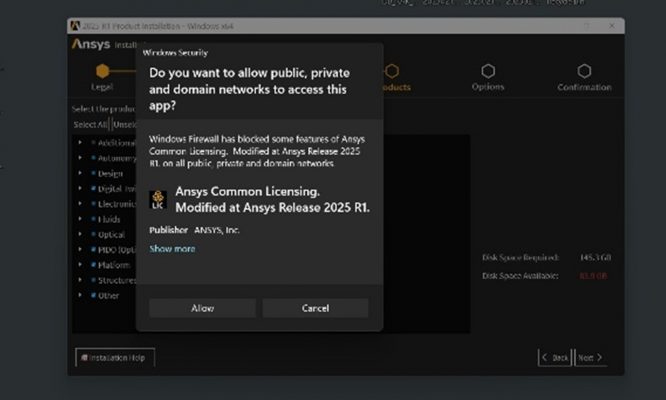Viewport: 666px width, 400px height.
Task: Click the Disk Space Required value
Action: 595,257
